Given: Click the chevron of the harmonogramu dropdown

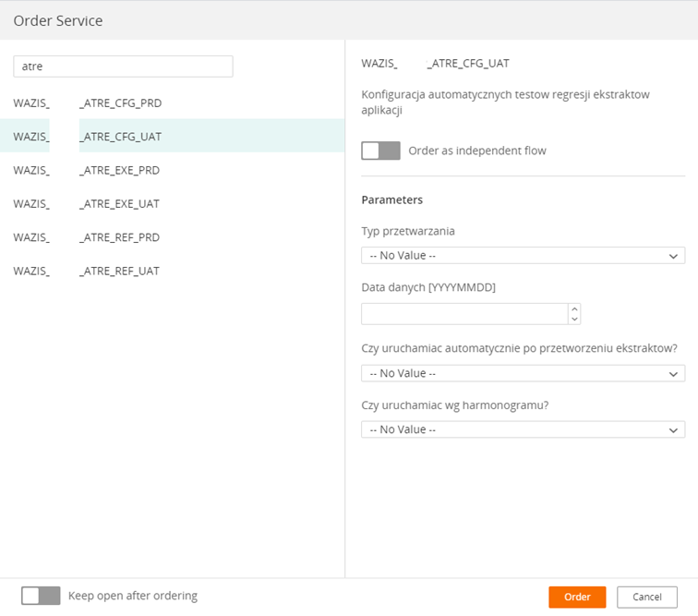Looking at the screenshot, I should tap(673, 430).
